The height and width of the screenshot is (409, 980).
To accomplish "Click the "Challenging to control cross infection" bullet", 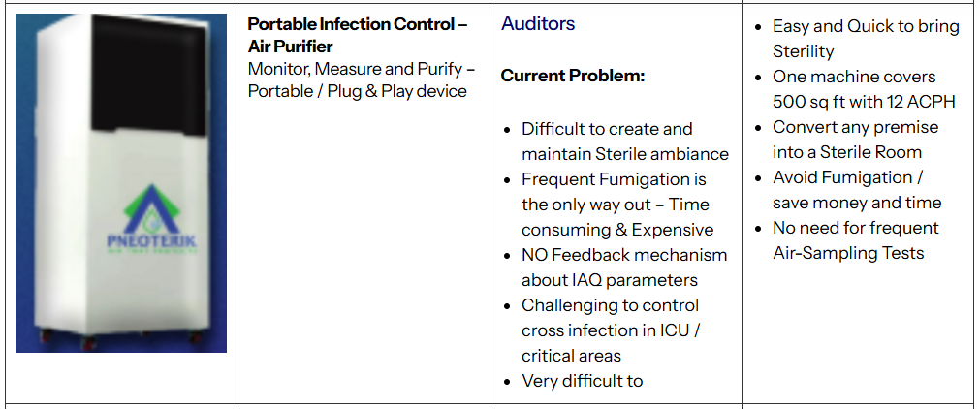I will [610, 305].
